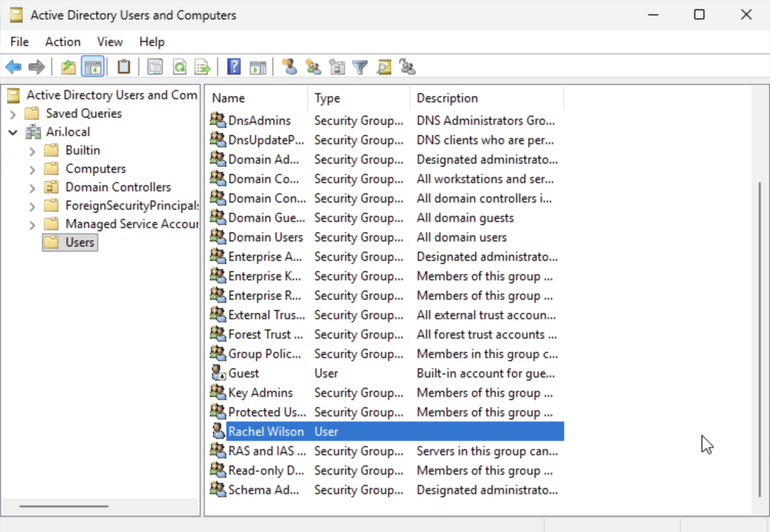Sort list by Type column header
770x532 pixels.
tap(359, 98)
